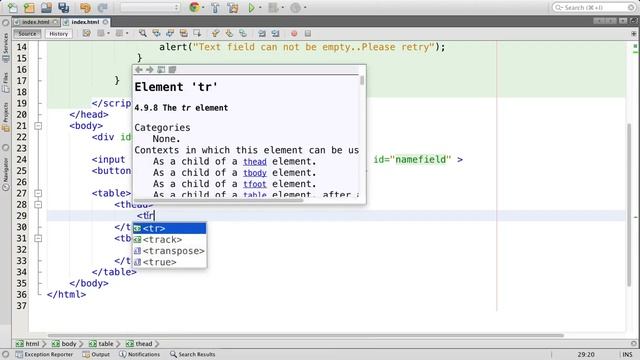Click the Build Project hammer icon
Image resolution: width=640 pixels, height=360 pixels.
click(215, 7)
